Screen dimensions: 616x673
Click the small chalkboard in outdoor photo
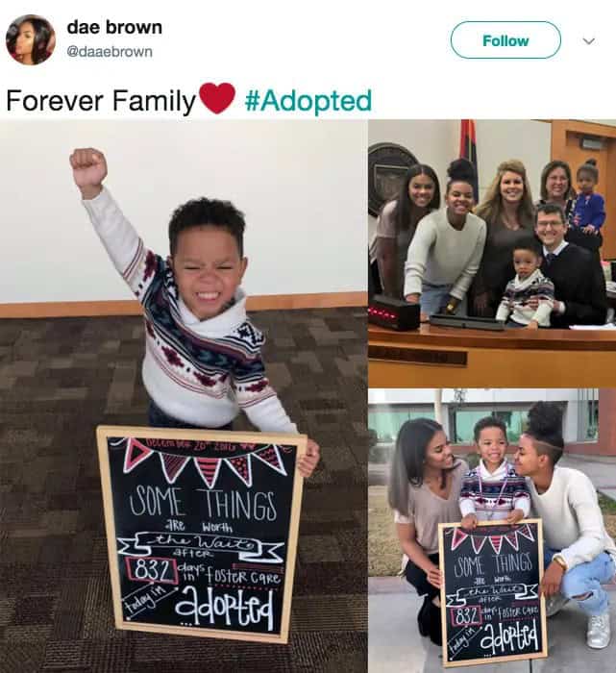[492, 593]
